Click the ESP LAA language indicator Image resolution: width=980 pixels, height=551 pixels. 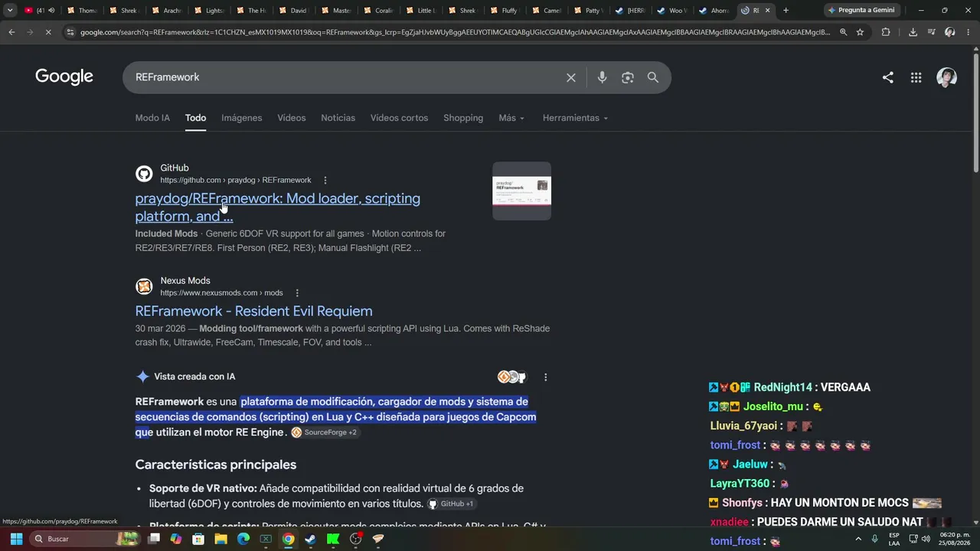894,539
